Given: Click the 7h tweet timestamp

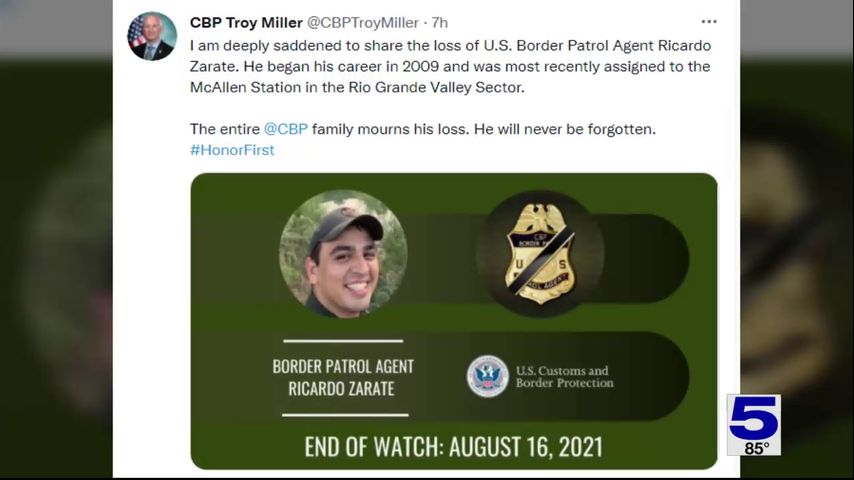Looking at the screenshot, I should pos(439,22).
